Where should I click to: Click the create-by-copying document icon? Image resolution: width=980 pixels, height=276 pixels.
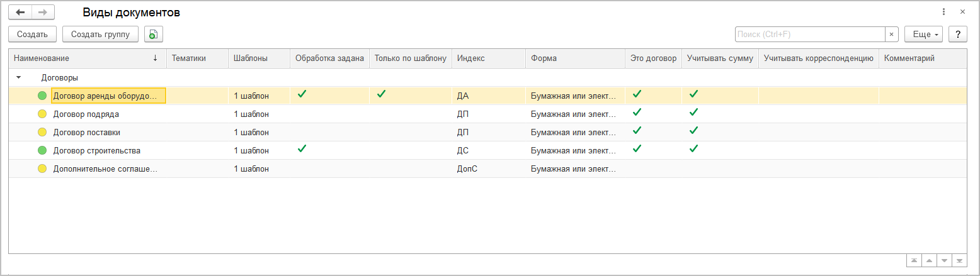coord(153,34)
